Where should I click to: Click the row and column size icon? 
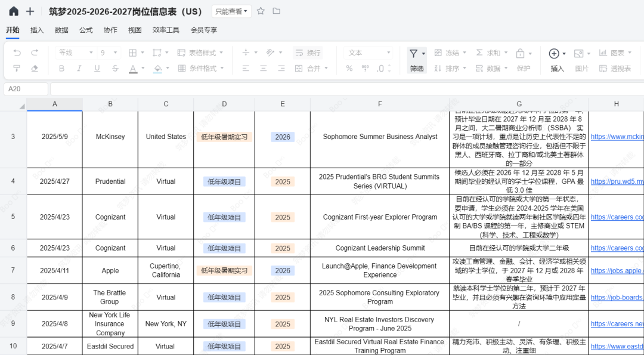(157, 53)
